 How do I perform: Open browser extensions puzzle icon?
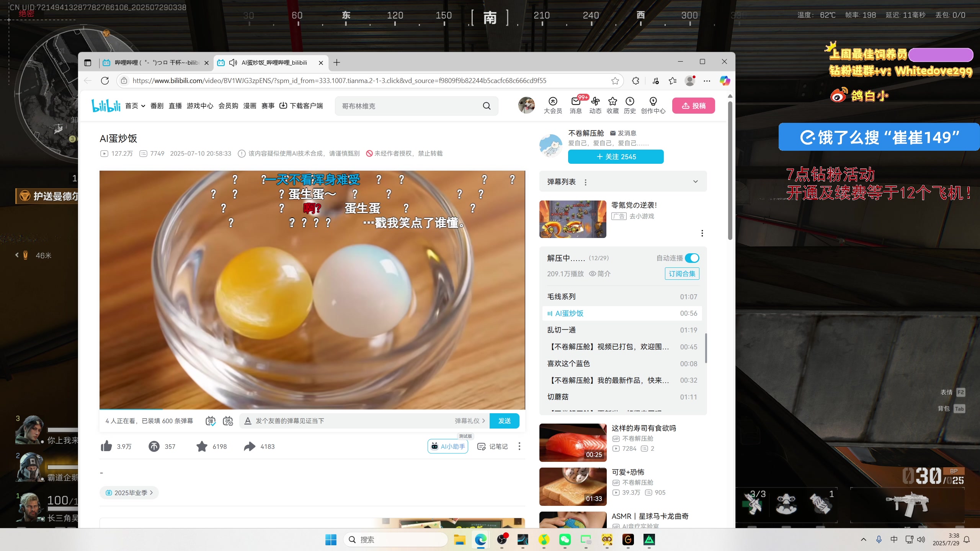tap(636, 81)
